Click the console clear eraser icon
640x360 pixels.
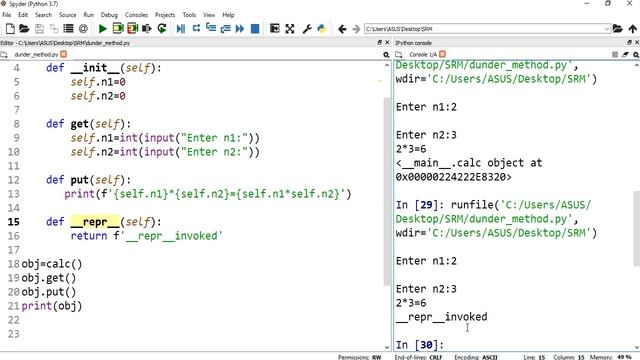(625, 54)
